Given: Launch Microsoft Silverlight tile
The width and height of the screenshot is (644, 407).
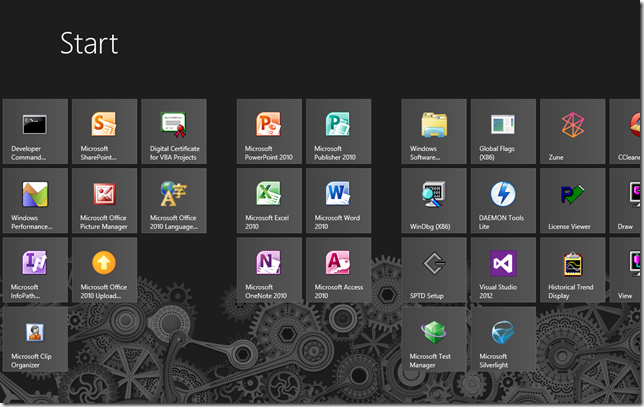Looking at the screenshot, I should (x=503, y=339).
